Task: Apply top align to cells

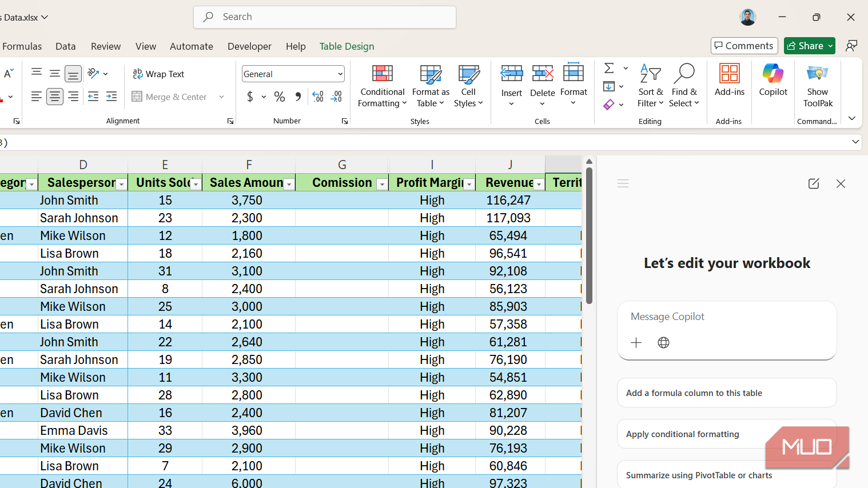Action: pyautogui.click(x=37, y=73)
